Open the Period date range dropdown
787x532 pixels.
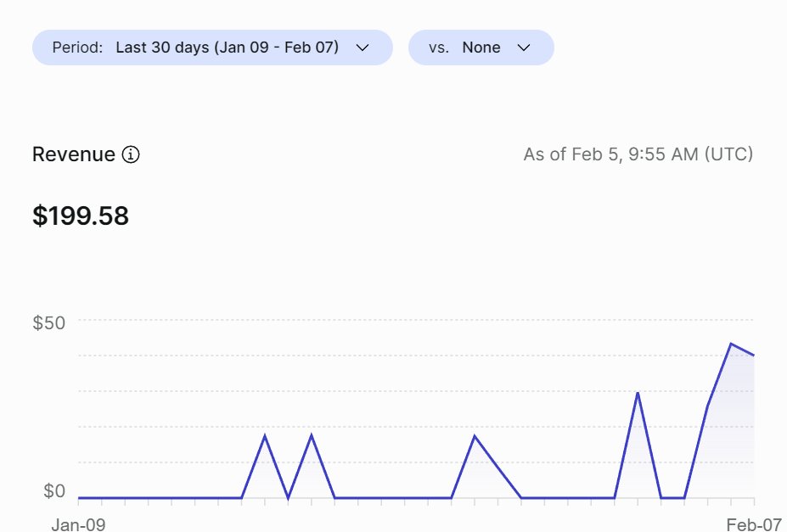pos(212,48)
